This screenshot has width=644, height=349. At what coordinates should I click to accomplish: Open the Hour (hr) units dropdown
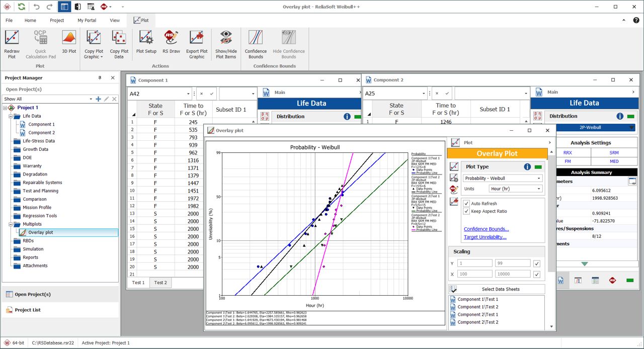[539, 189]
